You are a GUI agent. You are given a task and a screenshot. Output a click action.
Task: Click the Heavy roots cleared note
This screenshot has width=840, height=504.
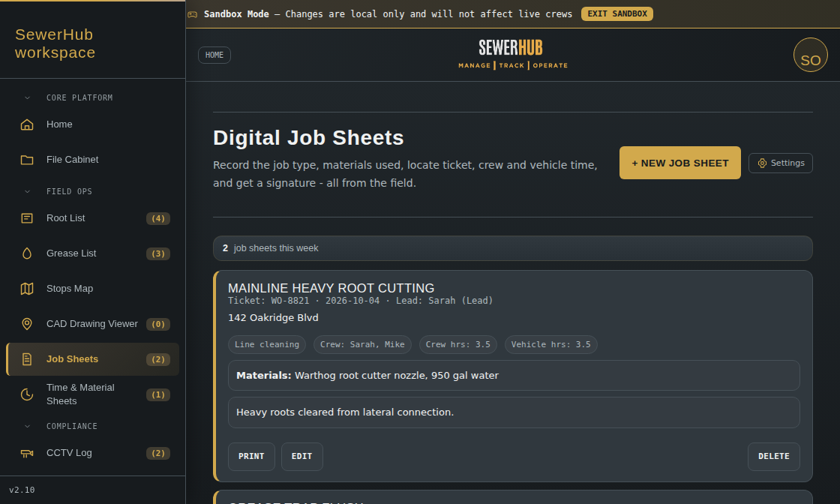click(514, 412)
